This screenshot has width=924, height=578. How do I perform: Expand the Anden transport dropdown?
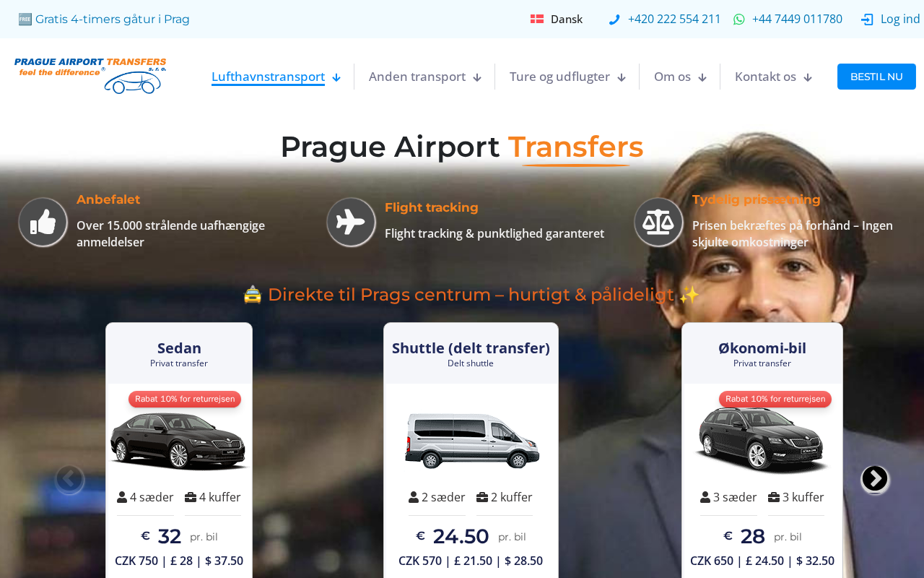coord(424,77)
